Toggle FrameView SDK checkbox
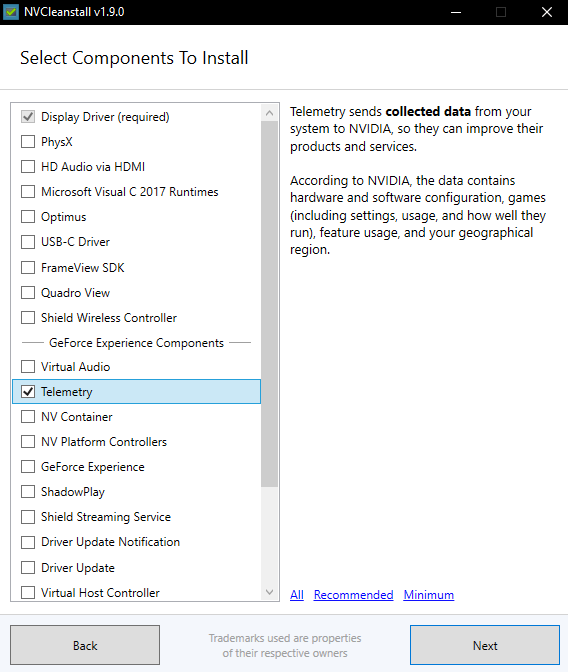This screenshot has width=568, height=672. click(28, 267)
